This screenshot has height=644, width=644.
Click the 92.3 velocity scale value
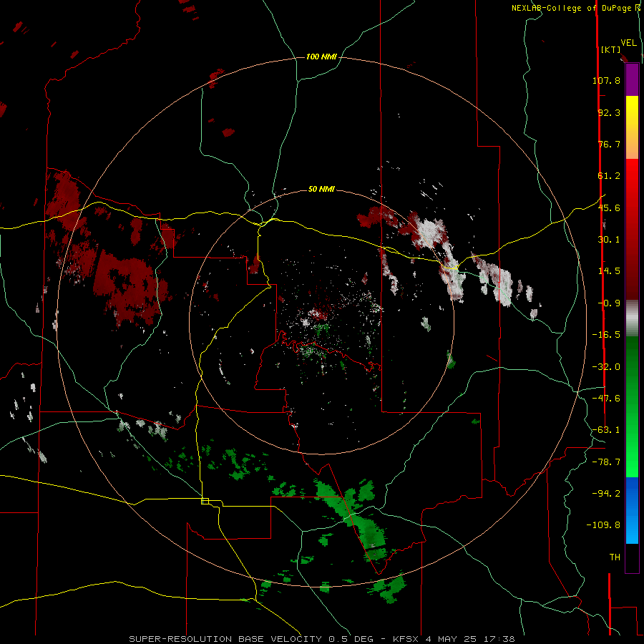609,112
